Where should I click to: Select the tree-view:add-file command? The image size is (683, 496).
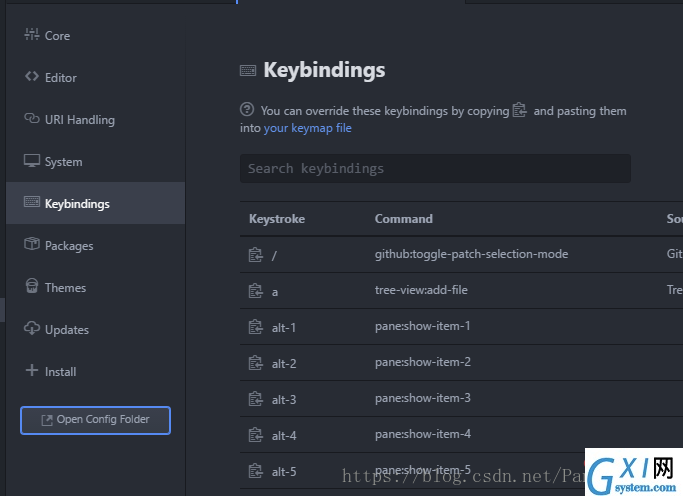point(421,290)
